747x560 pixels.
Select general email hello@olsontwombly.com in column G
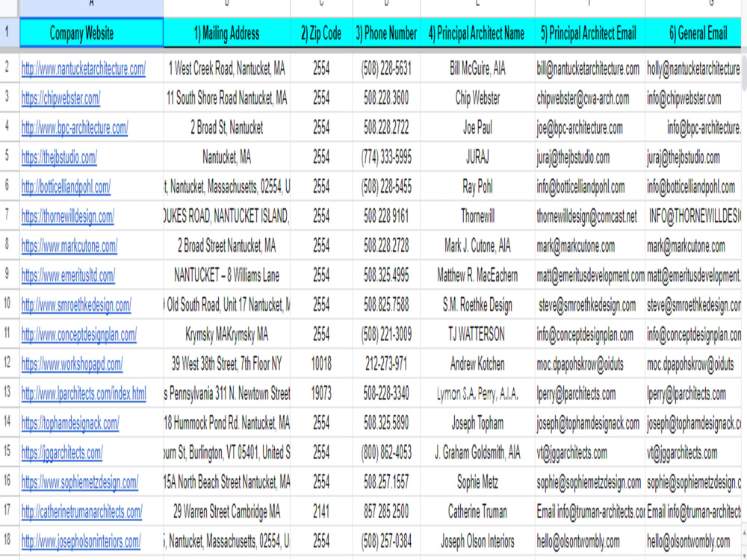click(x=693, y=541)
